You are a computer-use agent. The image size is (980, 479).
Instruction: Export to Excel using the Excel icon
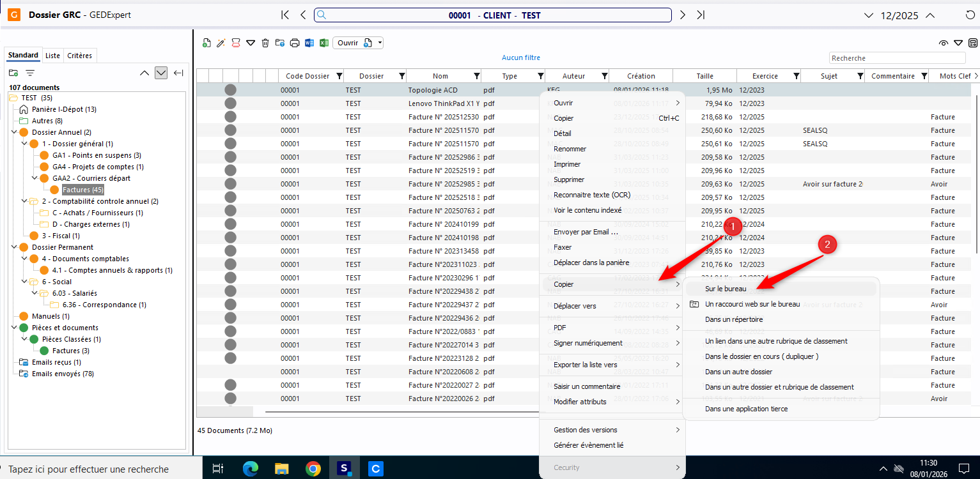[324, 43]
